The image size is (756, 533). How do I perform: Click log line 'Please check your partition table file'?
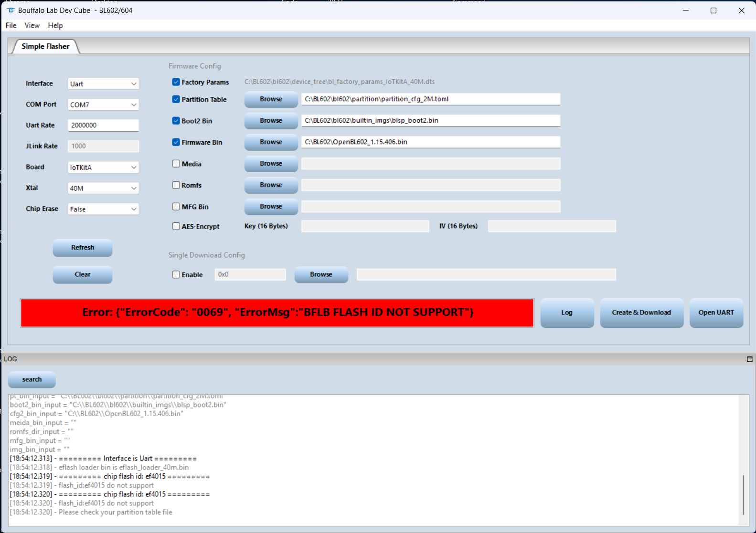pyautogui.click(x=91, y=512)
